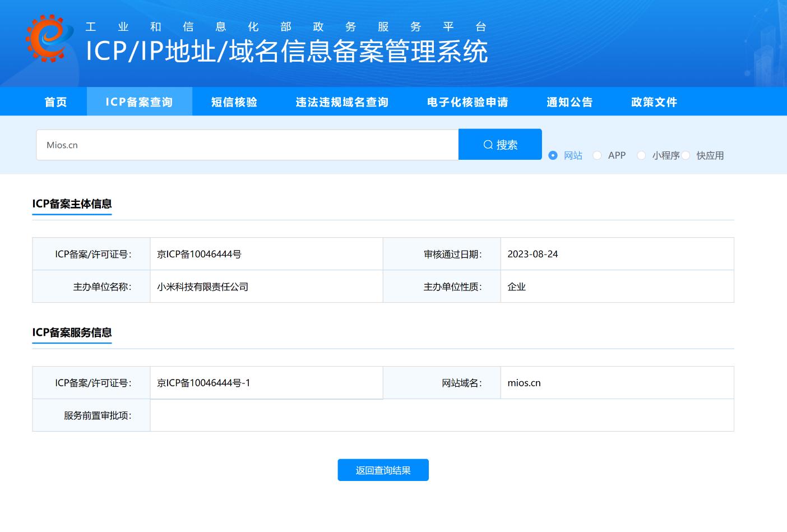Click the ICP备案服务信息 heading
This screenshot has width=787, height=532.
point(72,333)
